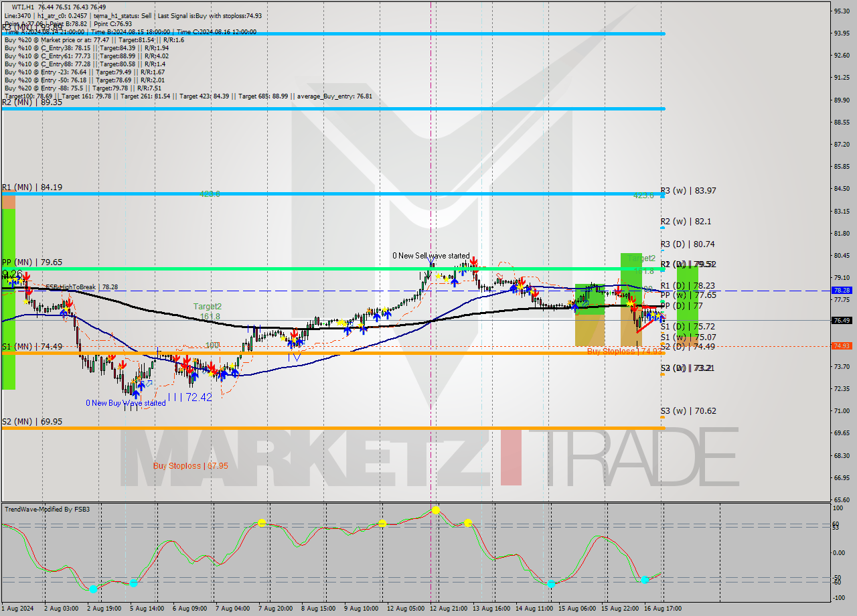Viewport: 857px width, 616px height.
Task: Click the '0 New Sell wave started' annotation
Action: click(x=431, y=256)
